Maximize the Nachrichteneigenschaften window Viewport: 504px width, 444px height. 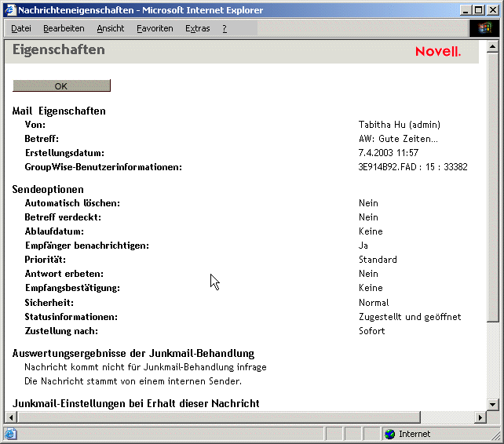click(478, 10)
